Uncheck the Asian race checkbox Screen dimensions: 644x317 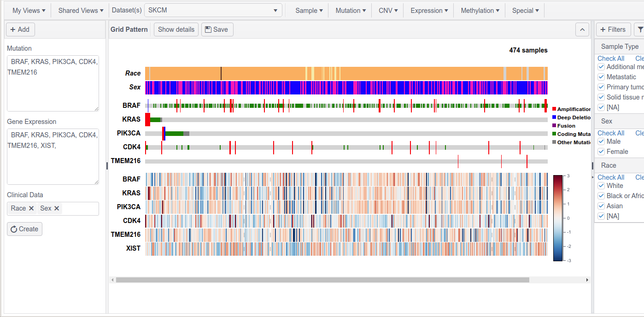tap(601, 206)
